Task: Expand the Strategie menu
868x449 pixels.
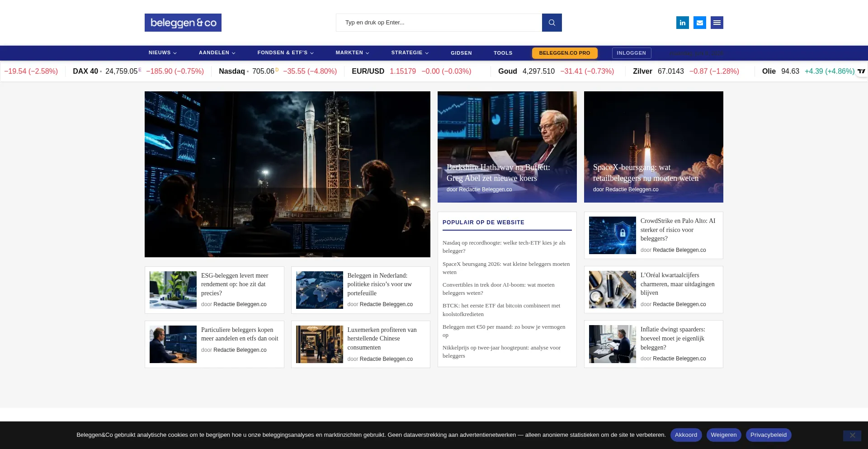Action: coord(410,53)
